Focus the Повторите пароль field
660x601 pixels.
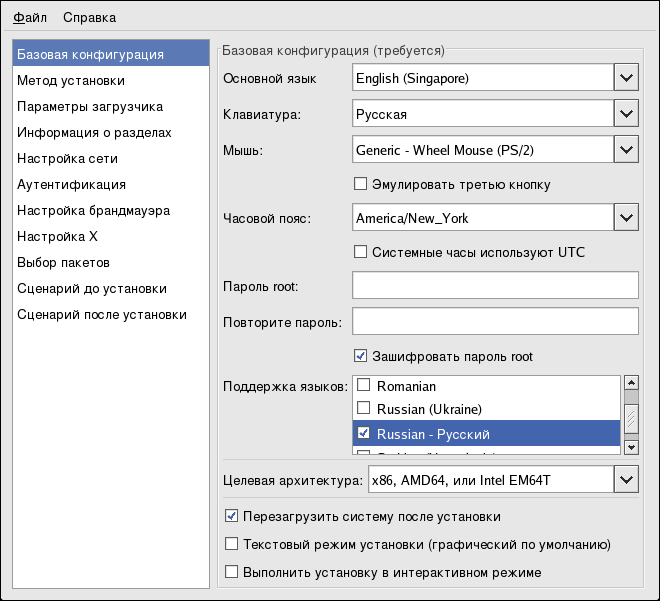pos(495,321)
